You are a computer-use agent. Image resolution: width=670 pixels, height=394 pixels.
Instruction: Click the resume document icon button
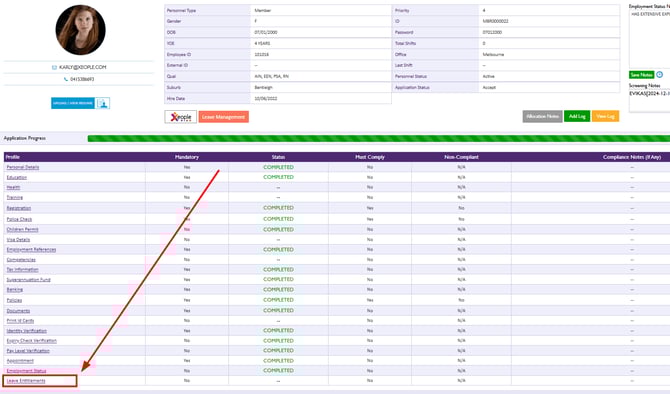tap(103, 103)
